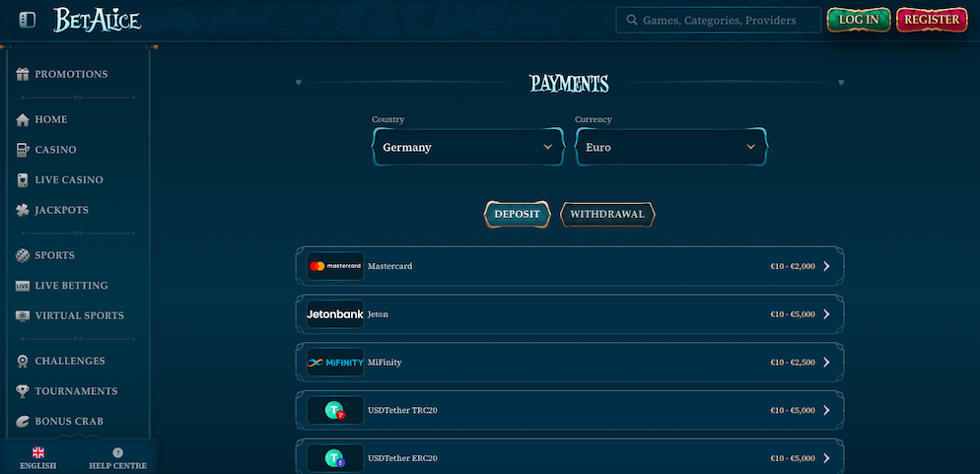
Task: Click the €10 - €2,500 limit
Action: [793, 363]
